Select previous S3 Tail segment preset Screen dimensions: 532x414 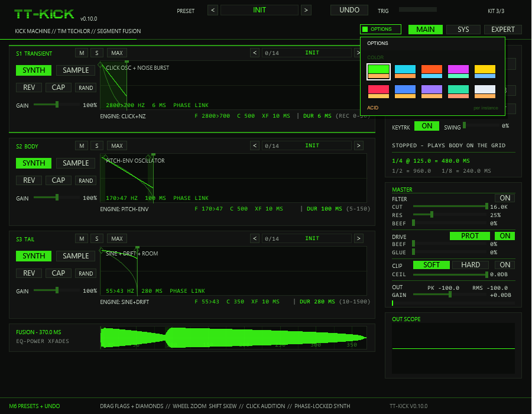coord(255,238)
